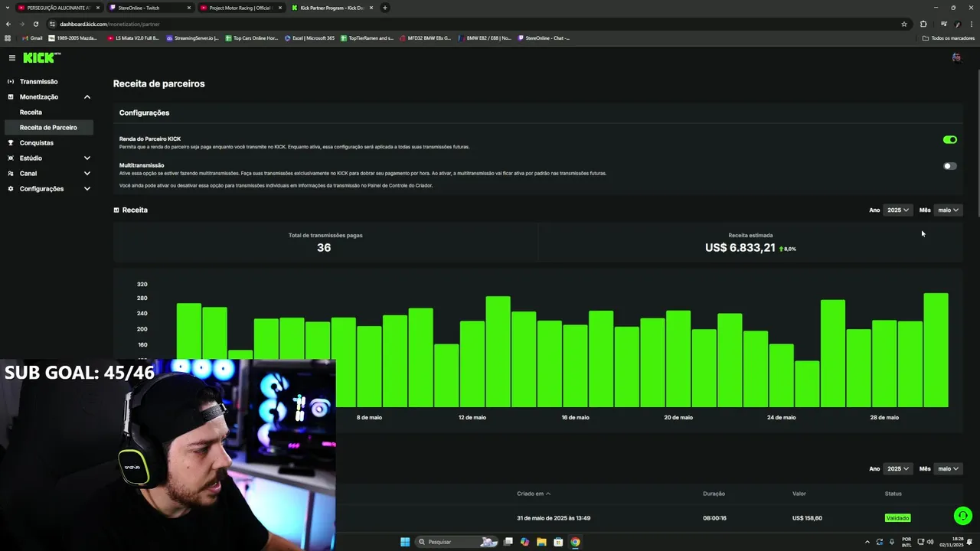The image size is (980, 551).
Task: Click the tallest bar near 12 de maio
Action: 498,351
